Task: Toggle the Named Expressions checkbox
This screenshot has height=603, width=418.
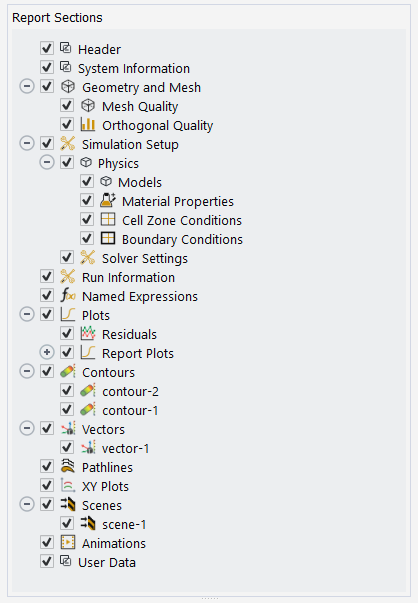Action: tap(47, 295)
